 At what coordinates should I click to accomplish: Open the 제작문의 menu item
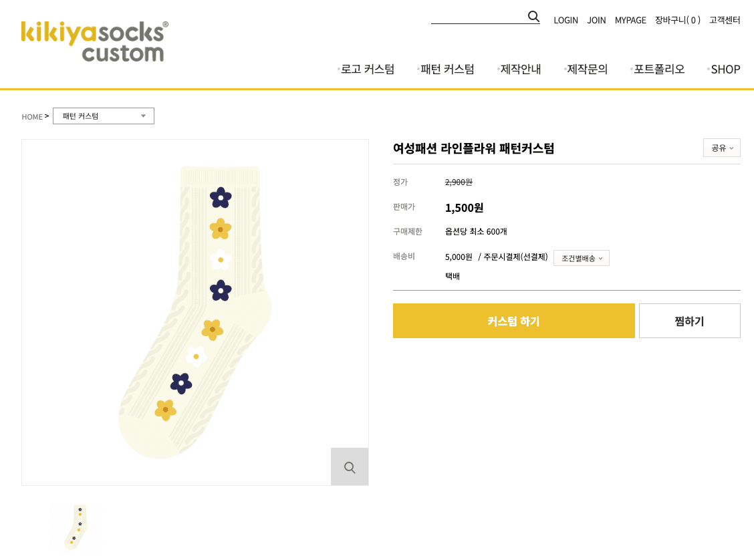click(587, 69)
